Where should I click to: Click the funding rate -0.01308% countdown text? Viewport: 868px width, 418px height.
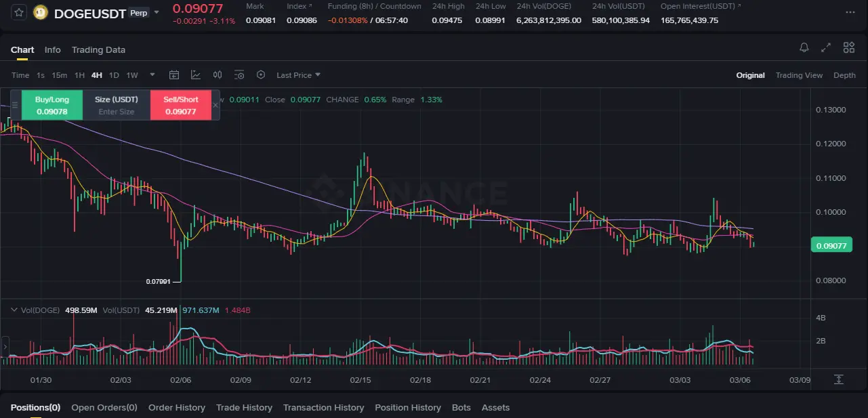tap(368, 20)
